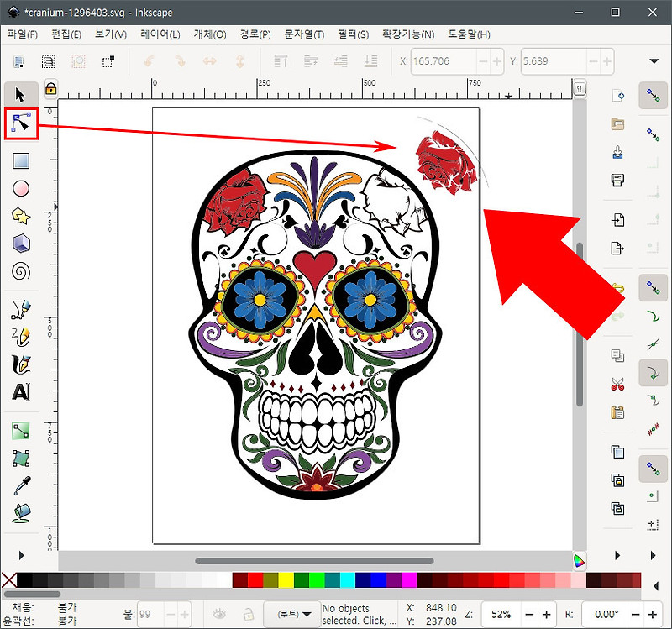The width and height of the screenshot is (672, 629).
Task: Toggle snap bounding box option
Action: 654,135
